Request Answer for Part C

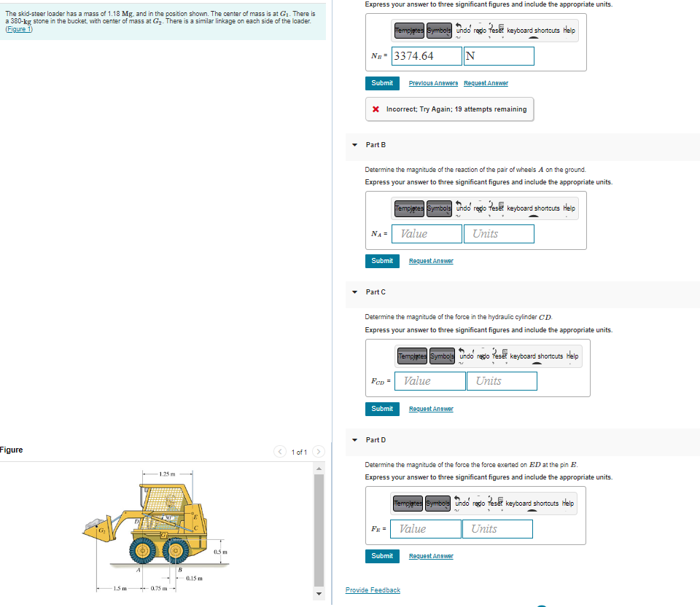[x=430, y=409]
